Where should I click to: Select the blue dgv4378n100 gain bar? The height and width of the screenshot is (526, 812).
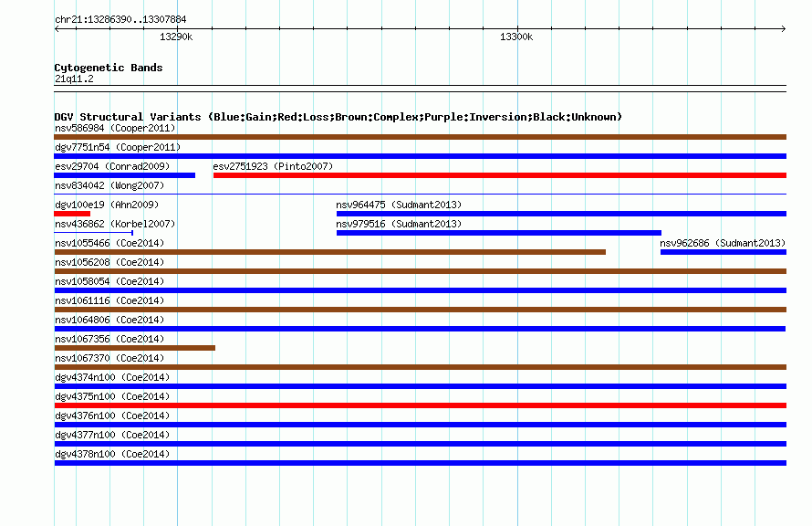[x=420, y=463]
